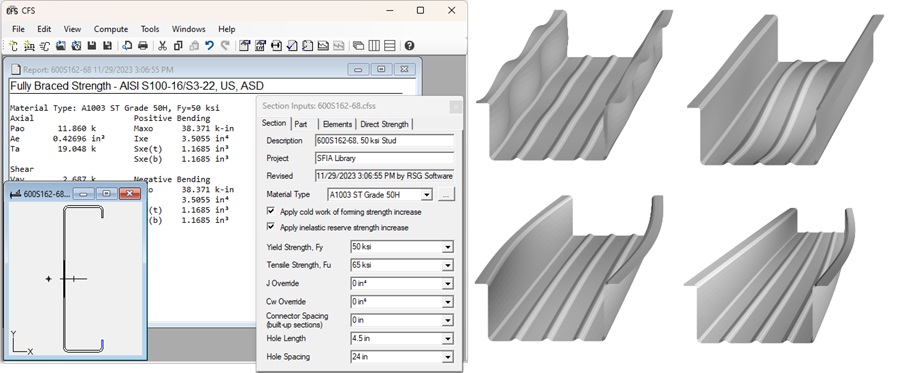Click the Print toolbar icon

pyautogui.click(x=143, y=46)
